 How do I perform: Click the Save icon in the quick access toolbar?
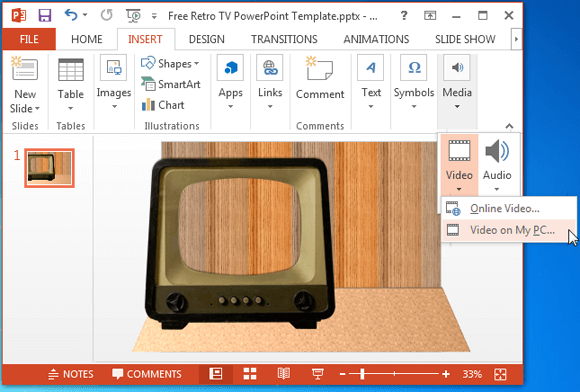coord(45,16)
